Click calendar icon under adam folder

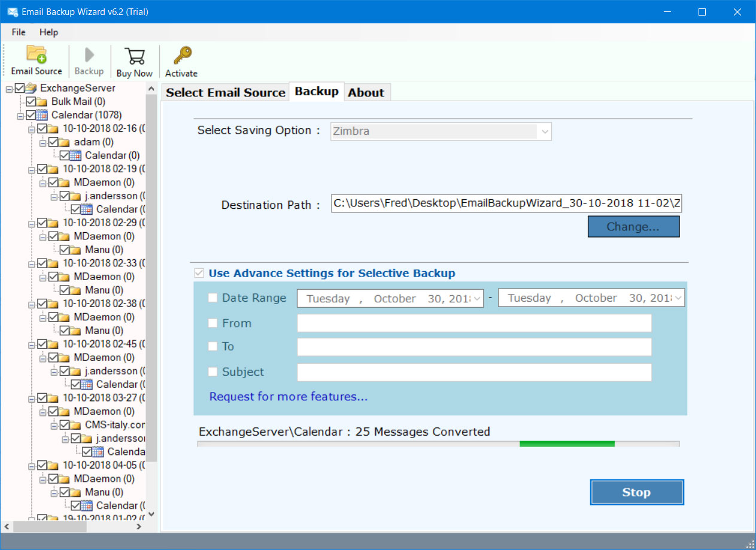[75, 156]
